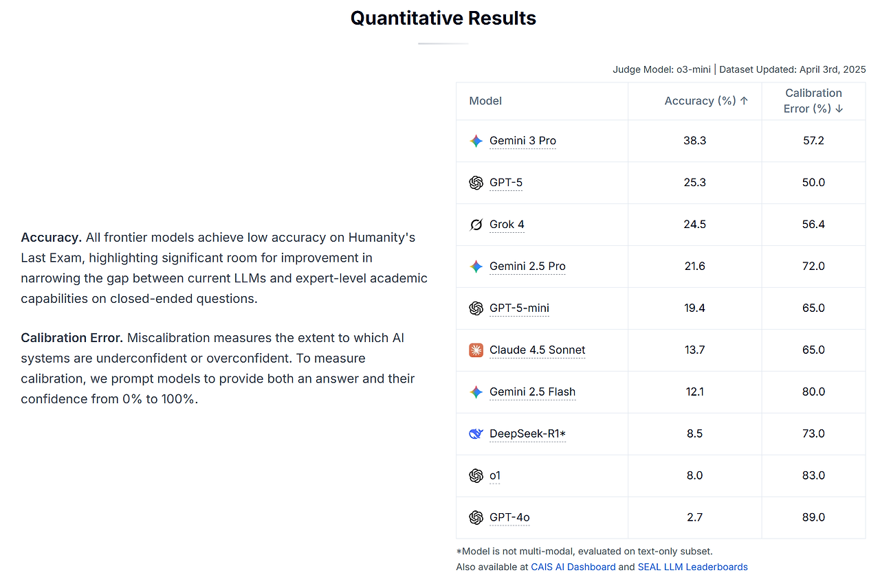Viewport: 880px width, 588px height.
Task: Click the OpenAI logo beside GPT-4o
Action: 476,517
